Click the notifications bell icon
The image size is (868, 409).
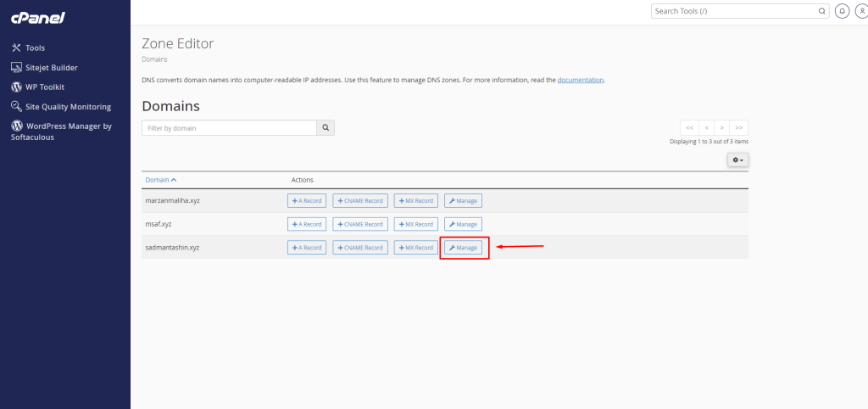(x=843, y=11)
